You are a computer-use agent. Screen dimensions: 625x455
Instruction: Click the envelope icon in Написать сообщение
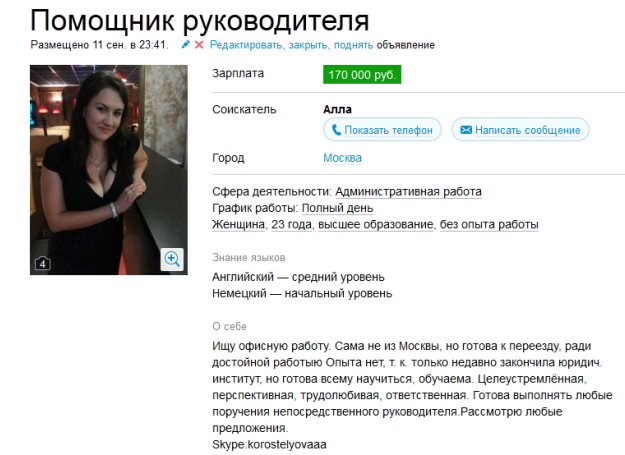(x=466, y=130)
